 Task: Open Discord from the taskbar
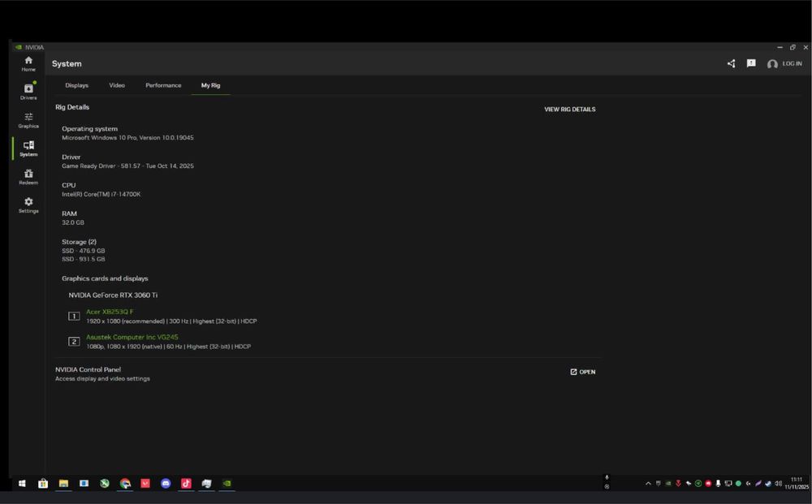pyautogui.click(x=166, y=483)
